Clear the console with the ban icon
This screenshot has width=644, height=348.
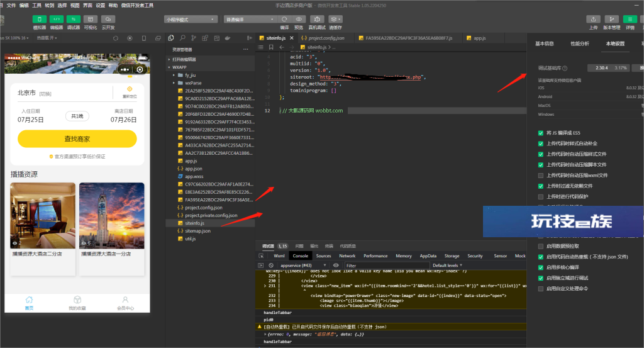click(270, 266)
